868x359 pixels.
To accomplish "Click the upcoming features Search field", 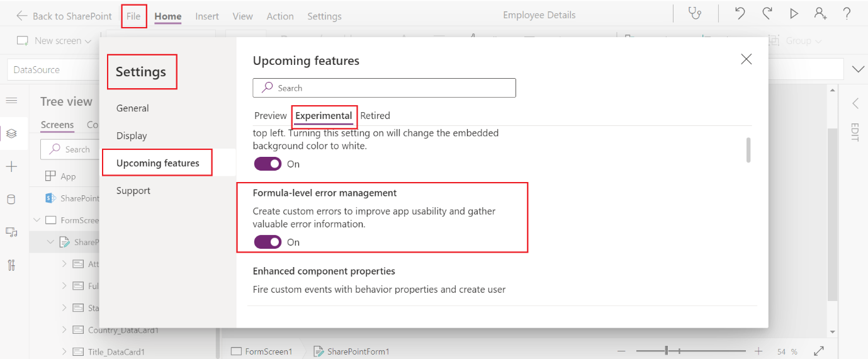I will (x=384, y=88).
